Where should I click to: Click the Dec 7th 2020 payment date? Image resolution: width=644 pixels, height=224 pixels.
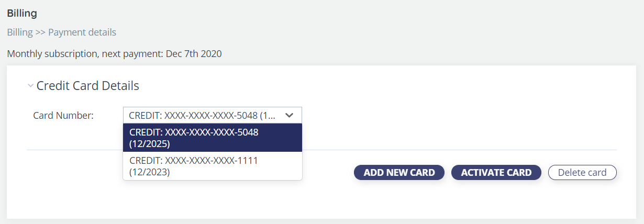[194, 54]
